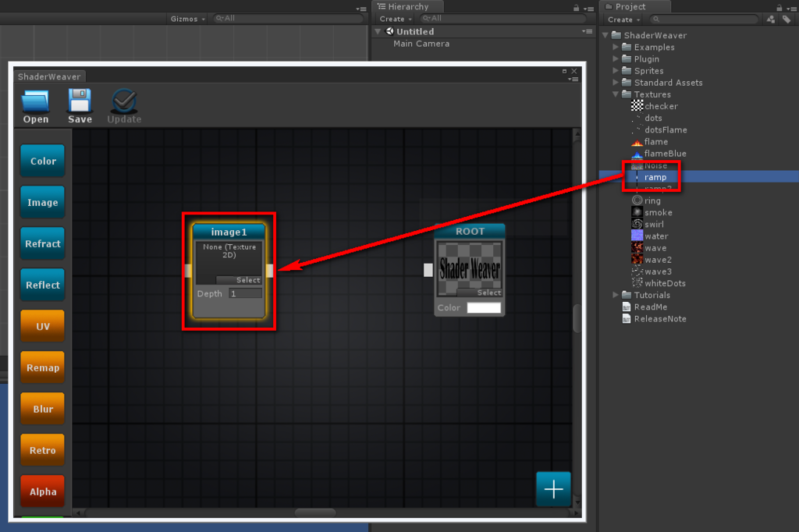This screenshot has width=799, height=532.
Task: Select the ring texture asset
Action: pyautogui.click(x=646, y=200)
